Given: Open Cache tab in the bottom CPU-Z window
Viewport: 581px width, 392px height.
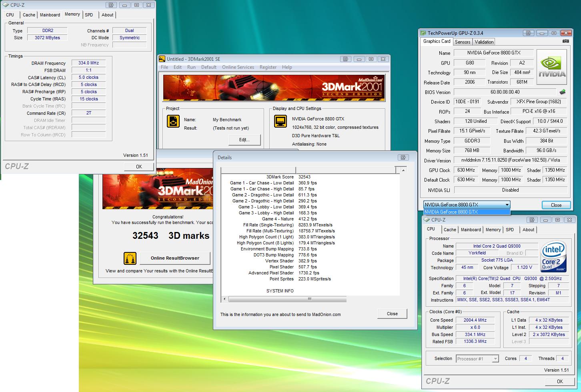Looking at the screenshot, I should point(450,230).
